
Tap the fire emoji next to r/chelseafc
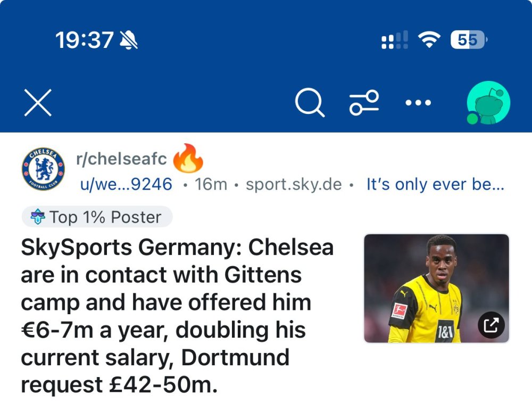coord(188,158)
